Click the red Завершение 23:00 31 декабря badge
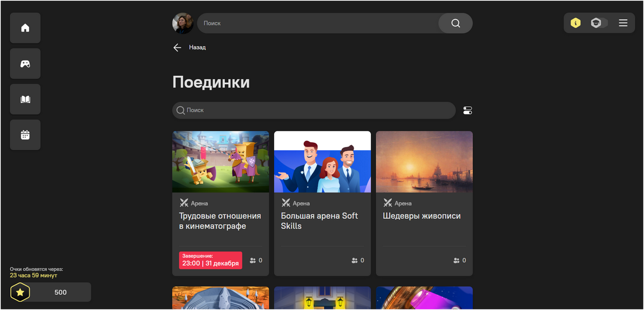 click(210, 260)
